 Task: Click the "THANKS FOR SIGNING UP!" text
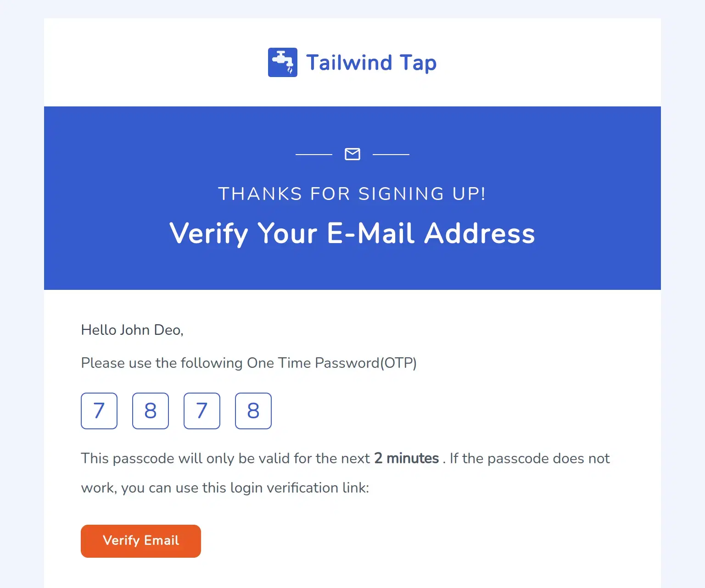(352, 194)
